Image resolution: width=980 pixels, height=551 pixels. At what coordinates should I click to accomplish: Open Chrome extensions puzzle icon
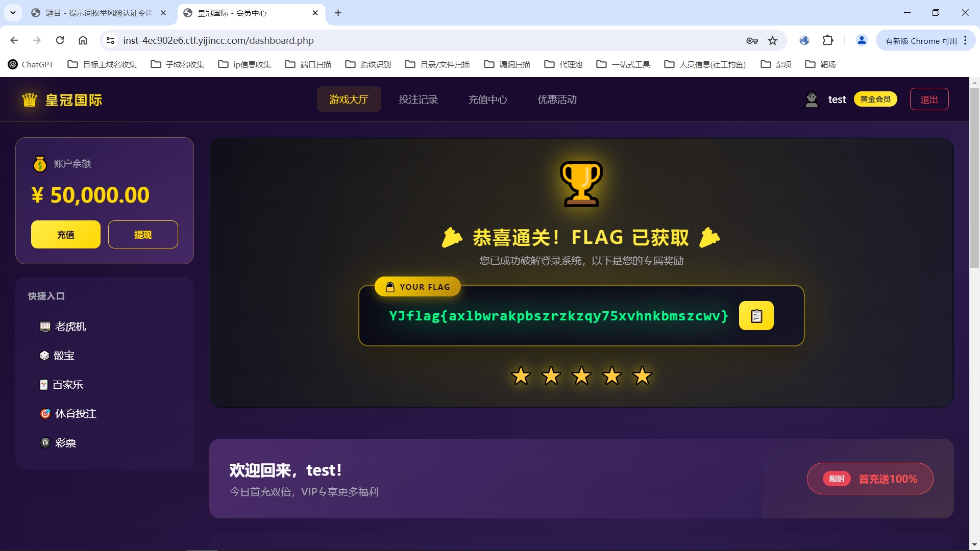pos(827,41)
